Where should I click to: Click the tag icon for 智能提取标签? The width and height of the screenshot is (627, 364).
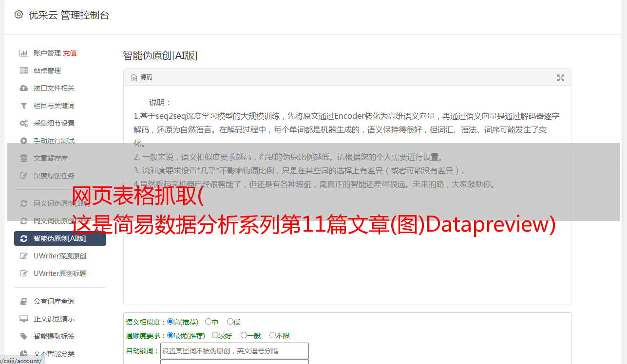[x=23, y=336]
